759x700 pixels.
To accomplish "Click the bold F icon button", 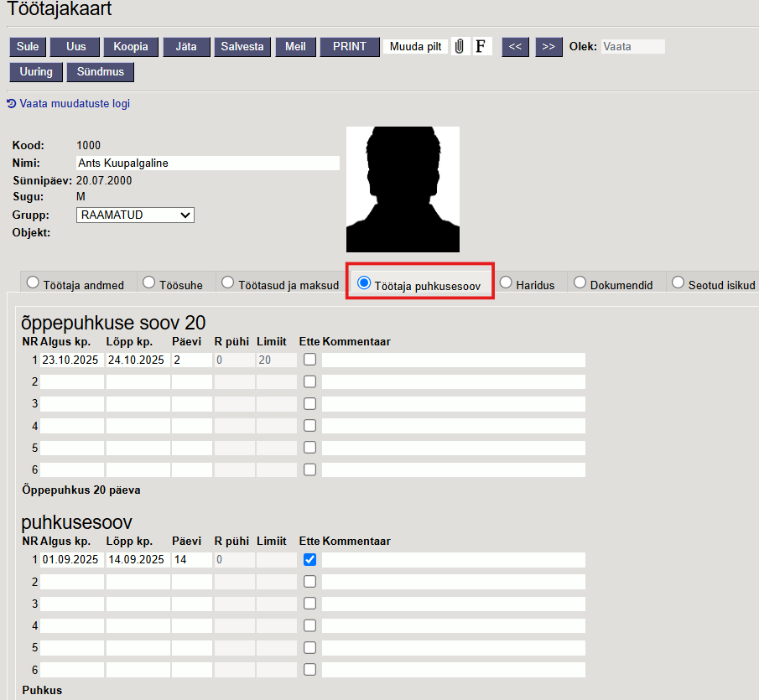I will (481, 47).
